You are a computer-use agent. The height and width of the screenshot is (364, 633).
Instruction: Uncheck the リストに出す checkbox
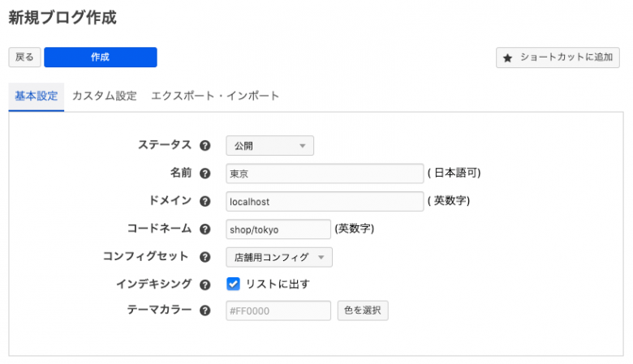pos(234,284)
